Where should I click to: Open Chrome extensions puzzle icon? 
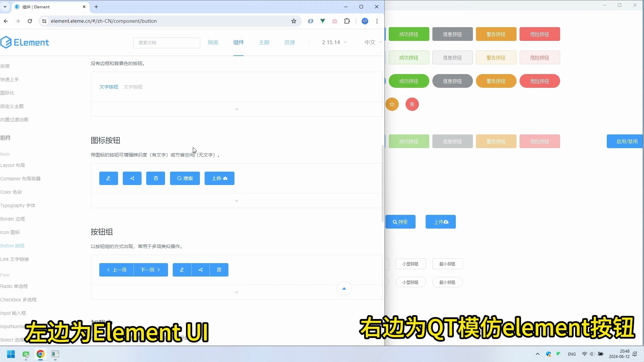click(x=347, y=21)
